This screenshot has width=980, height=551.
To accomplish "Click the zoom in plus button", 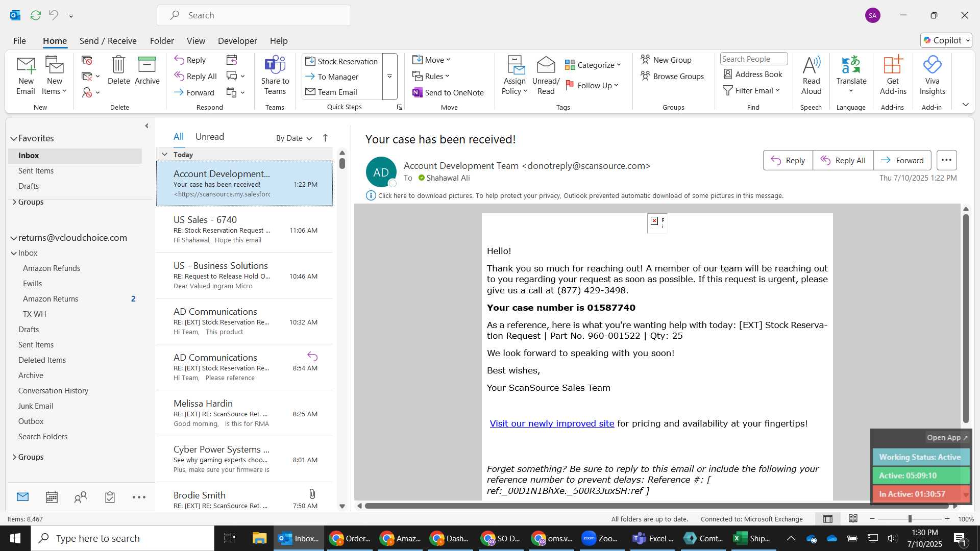I will click(947, 519).
